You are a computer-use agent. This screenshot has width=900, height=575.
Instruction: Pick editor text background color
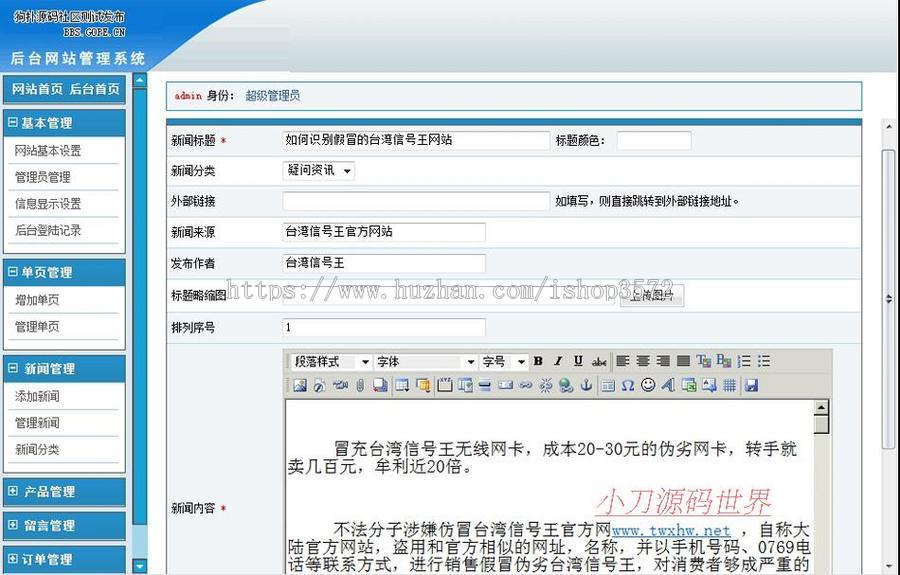(x=724, y=361)
